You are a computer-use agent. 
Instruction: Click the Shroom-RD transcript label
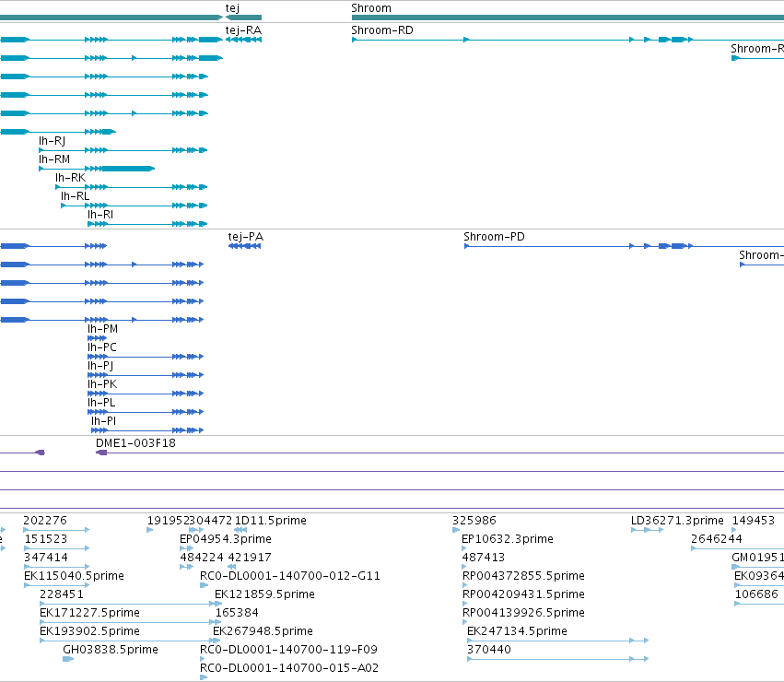pyautogui.click(x=382, y=30)
